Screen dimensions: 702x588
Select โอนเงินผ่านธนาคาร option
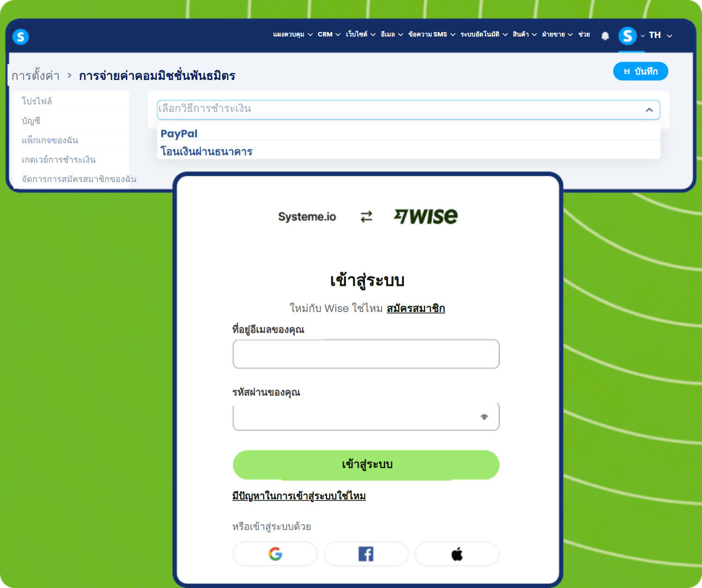pos(408,151)
